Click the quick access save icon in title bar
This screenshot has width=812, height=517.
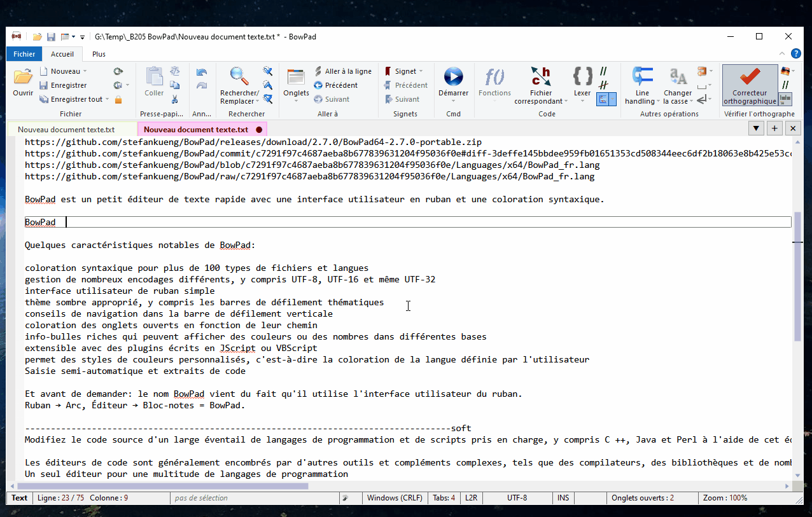point(51,37)
